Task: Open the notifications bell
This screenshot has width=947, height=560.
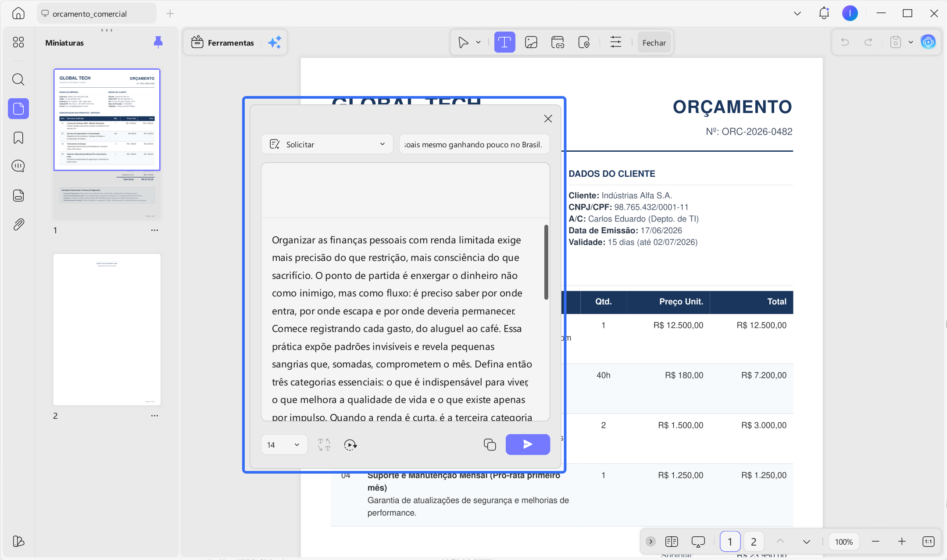Action: click(824, 13)
